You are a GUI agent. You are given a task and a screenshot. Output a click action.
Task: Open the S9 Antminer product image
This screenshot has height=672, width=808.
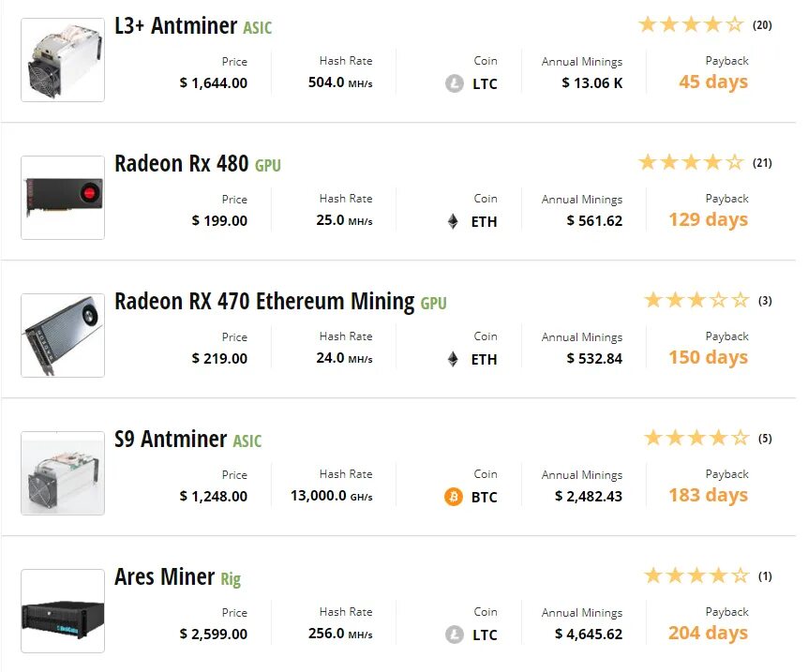pos(63,473)
